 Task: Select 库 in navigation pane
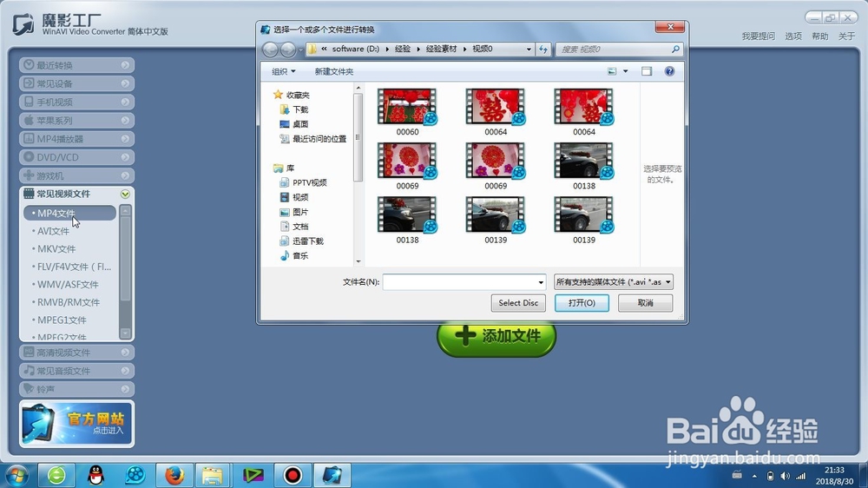[284, 168]
